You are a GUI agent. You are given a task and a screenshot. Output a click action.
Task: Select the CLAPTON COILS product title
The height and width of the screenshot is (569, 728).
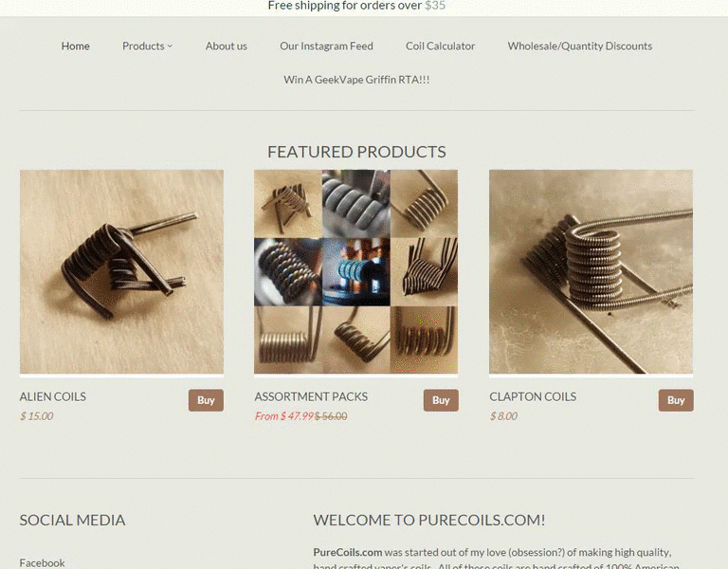pos(533,396)
